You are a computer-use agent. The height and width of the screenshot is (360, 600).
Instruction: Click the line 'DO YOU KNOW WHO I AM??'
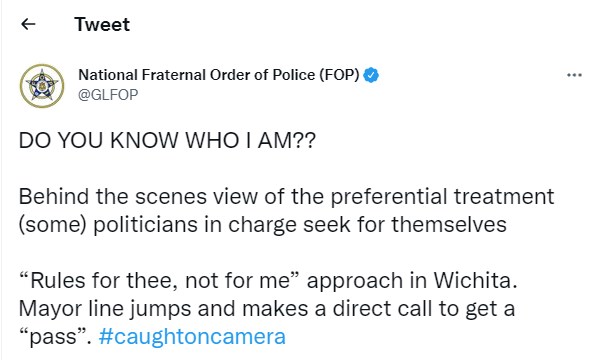point(167,140)
